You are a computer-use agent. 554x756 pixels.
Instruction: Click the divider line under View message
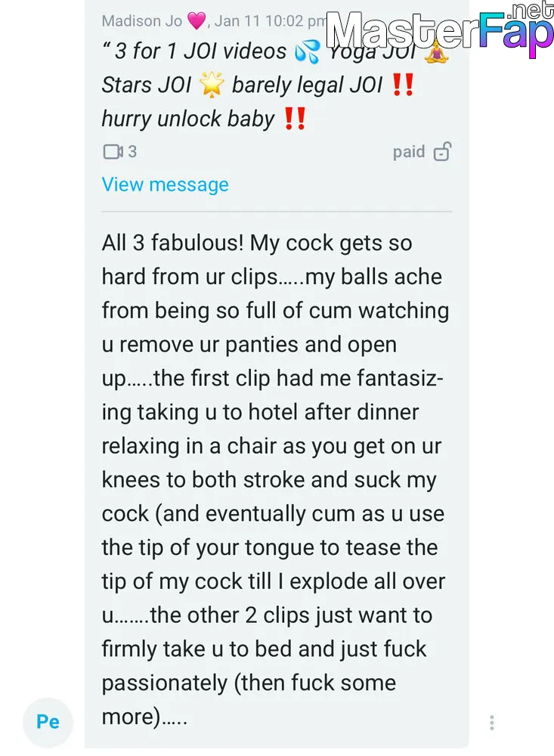(x=277, y=211)
